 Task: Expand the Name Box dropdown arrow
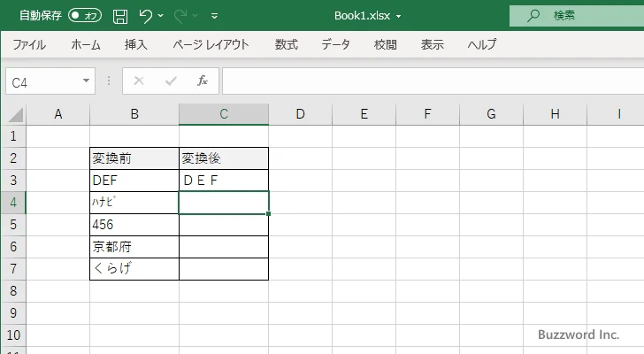(87, 81)
